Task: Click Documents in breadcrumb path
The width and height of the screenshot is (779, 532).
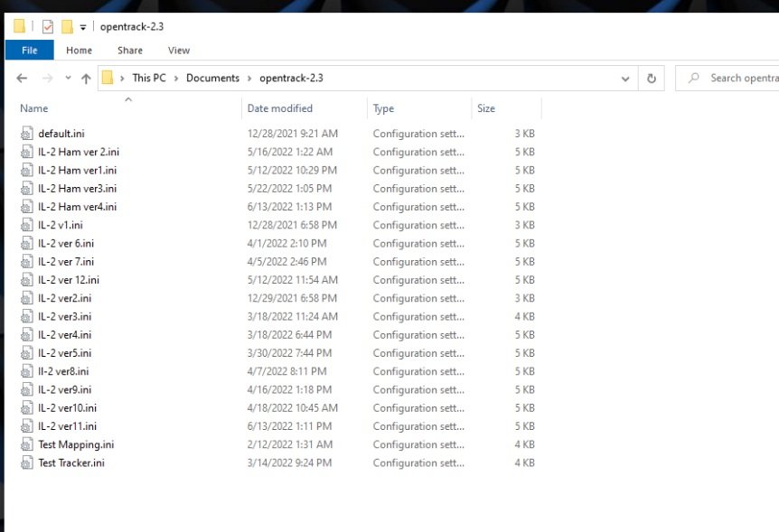Action: pos(212,78)
